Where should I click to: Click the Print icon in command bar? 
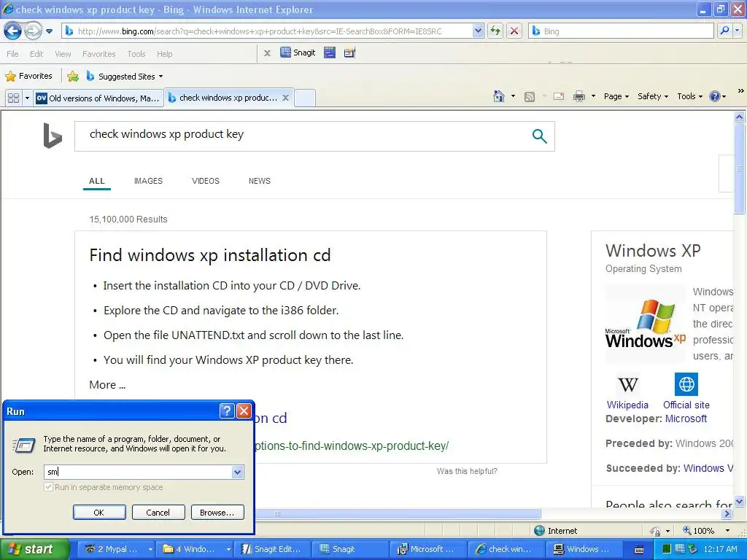click(578, 97)
